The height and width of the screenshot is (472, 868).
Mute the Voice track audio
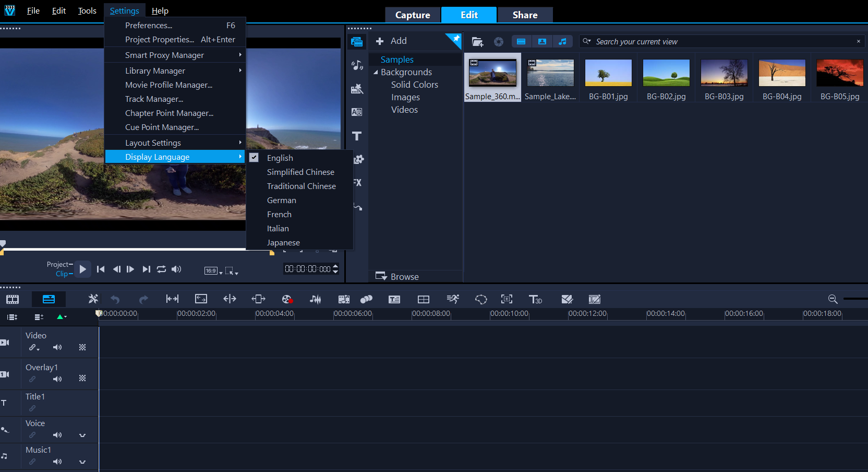[x=57, y=435]
